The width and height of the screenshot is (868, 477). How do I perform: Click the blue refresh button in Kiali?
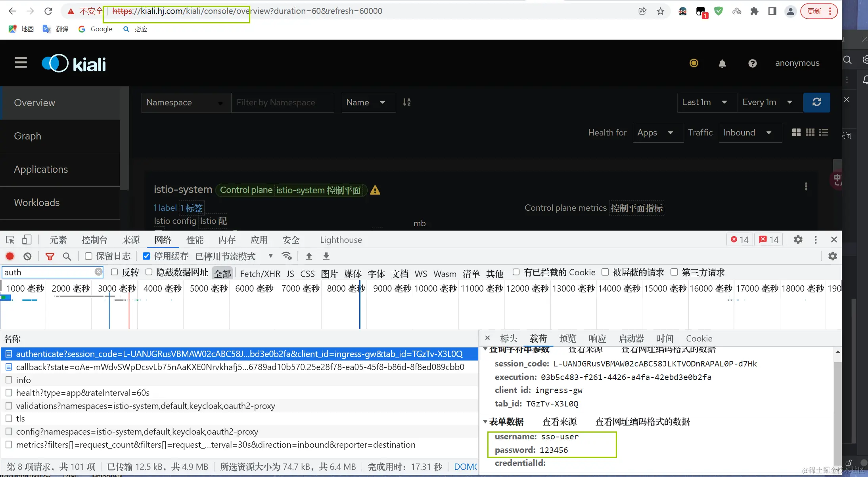click(x=816, y=102)
